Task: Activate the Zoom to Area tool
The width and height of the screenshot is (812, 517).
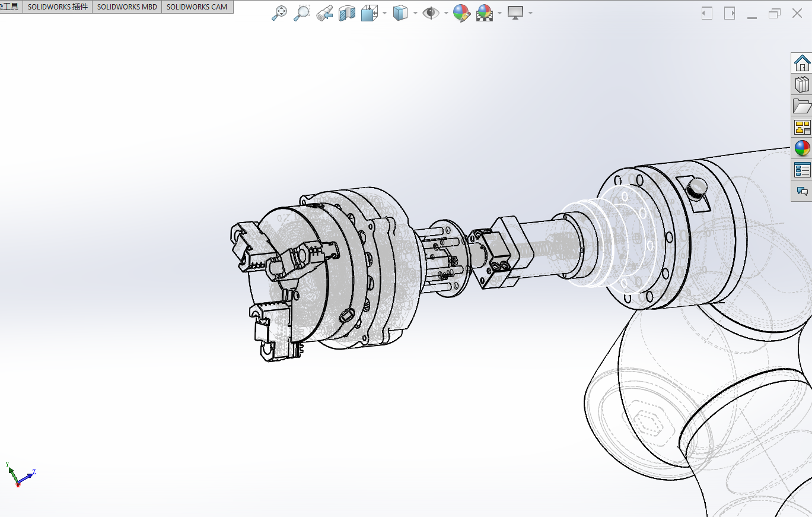Action: (x=302, y=13)
